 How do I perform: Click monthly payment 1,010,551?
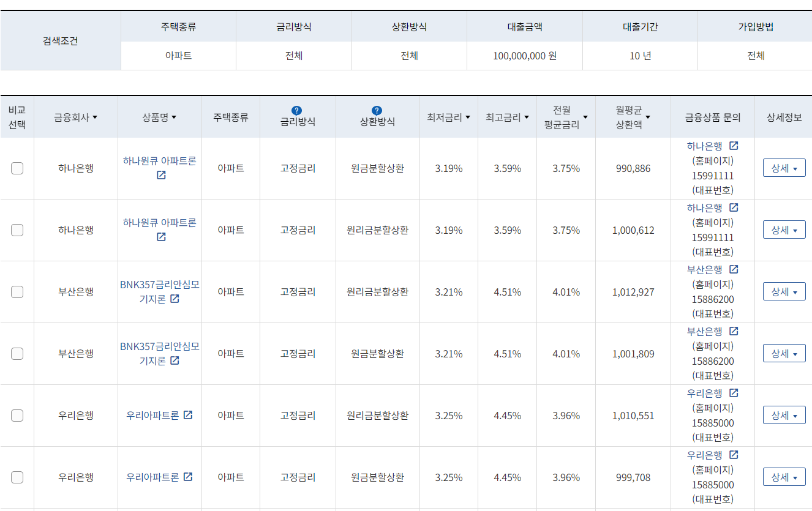(633, 416)
